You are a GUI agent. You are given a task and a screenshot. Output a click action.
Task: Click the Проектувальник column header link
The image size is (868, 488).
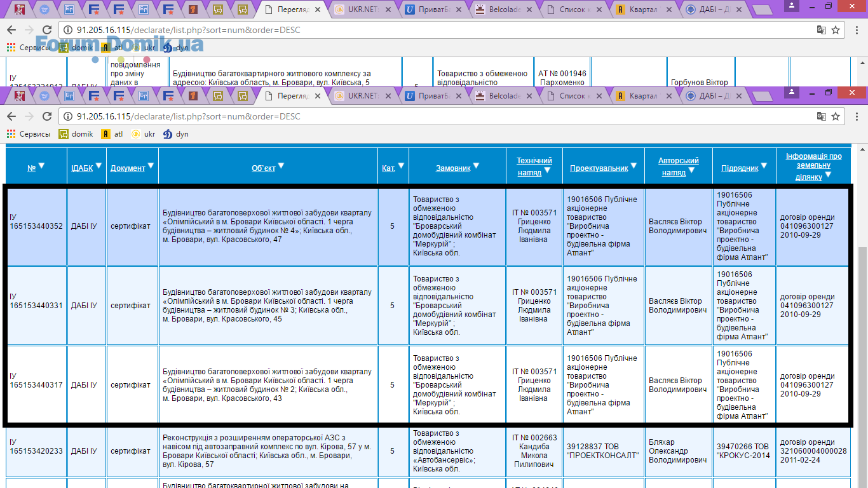[599, 168]
